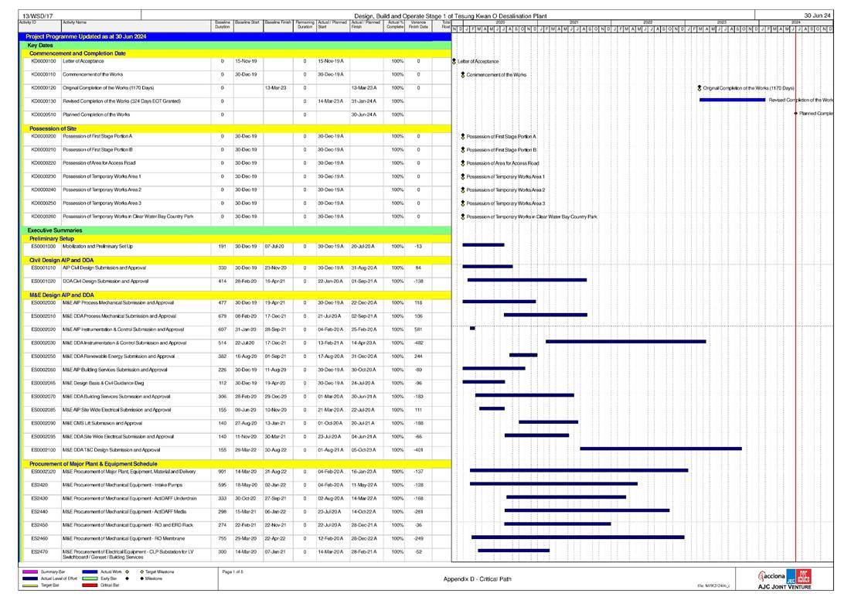
Task: Click Possession of First Stage Portion A milestone
Action: point(462,136)
